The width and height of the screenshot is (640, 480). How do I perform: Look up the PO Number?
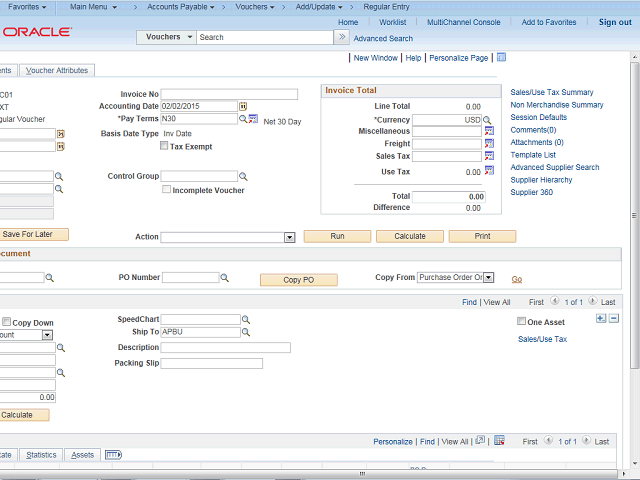[x=224, y=278]
